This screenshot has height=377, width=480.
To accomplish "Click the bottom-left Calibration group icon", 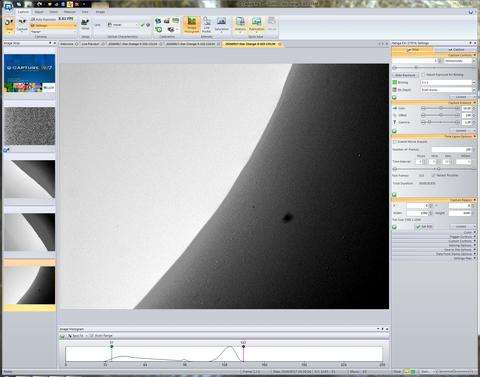I will pos(159,30).
